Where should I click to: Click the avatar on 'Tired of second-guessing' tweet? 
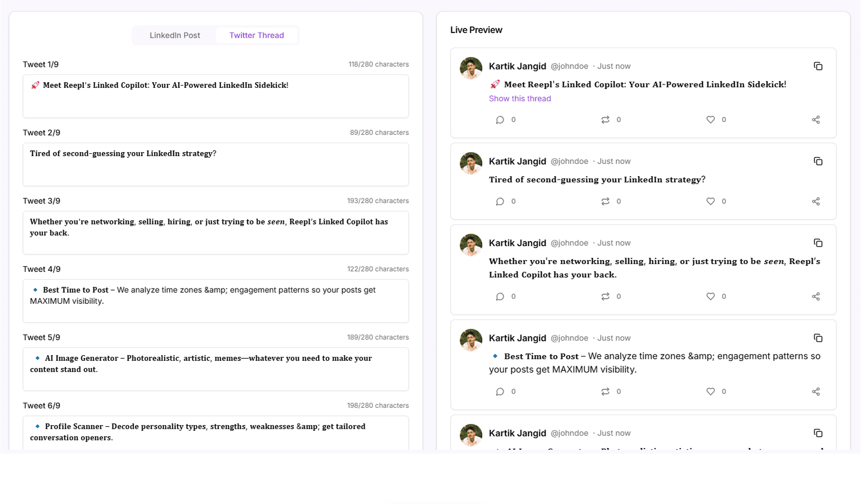[471, 163]
